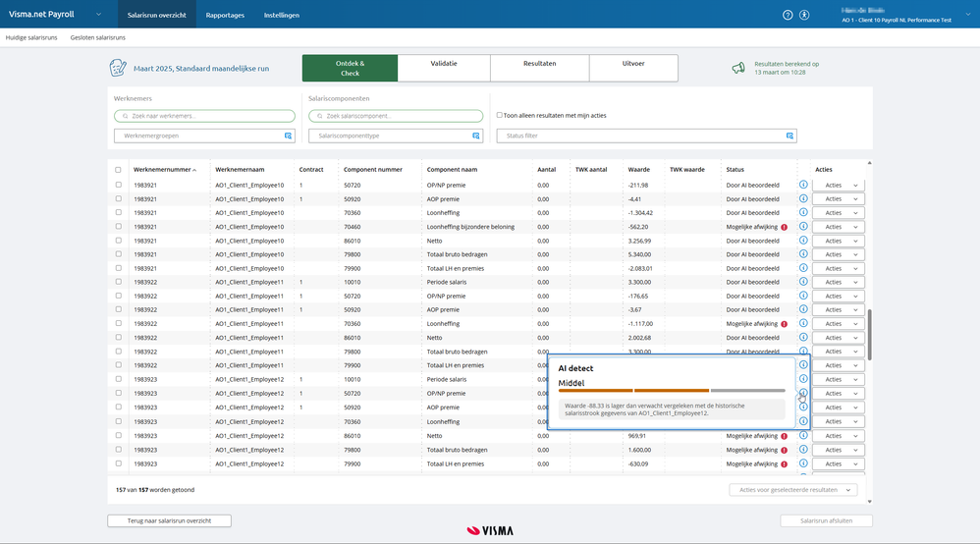Click the megaphone results announcement icon
Image resolution: width=980 pixels, height=544 pixels.
point(738,68)
